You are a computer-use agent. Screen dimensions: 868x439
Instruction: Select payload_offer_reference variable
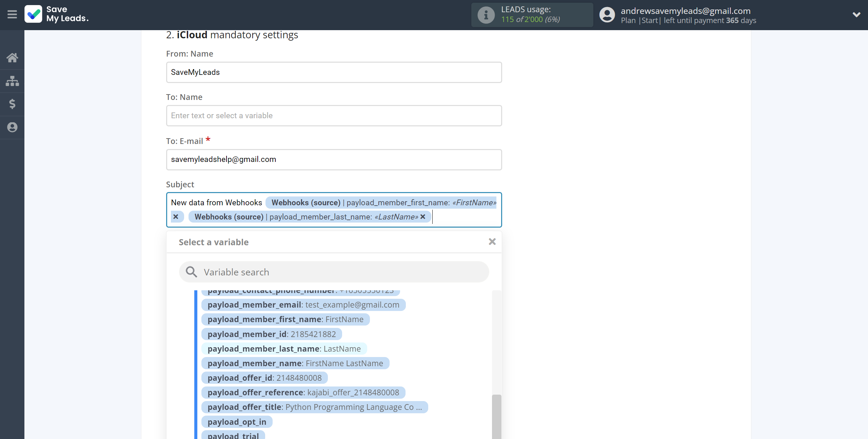click(303, 393)
